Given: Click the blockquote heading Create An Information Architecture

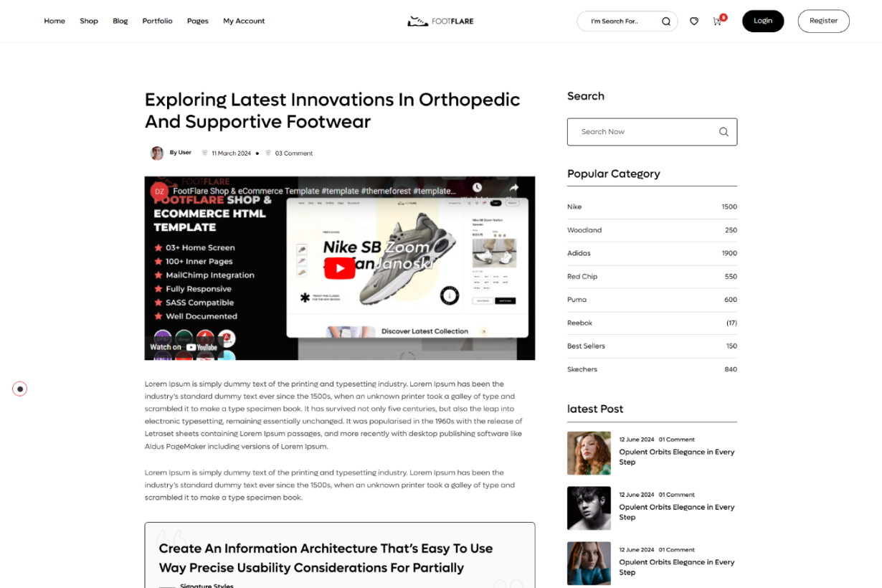Looking at the screenshot, I should coord(326,558).
